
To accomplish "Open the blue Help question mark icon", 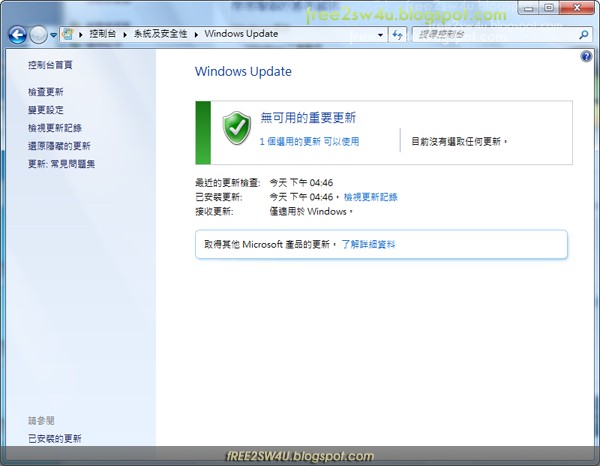I will click(586, 57).
